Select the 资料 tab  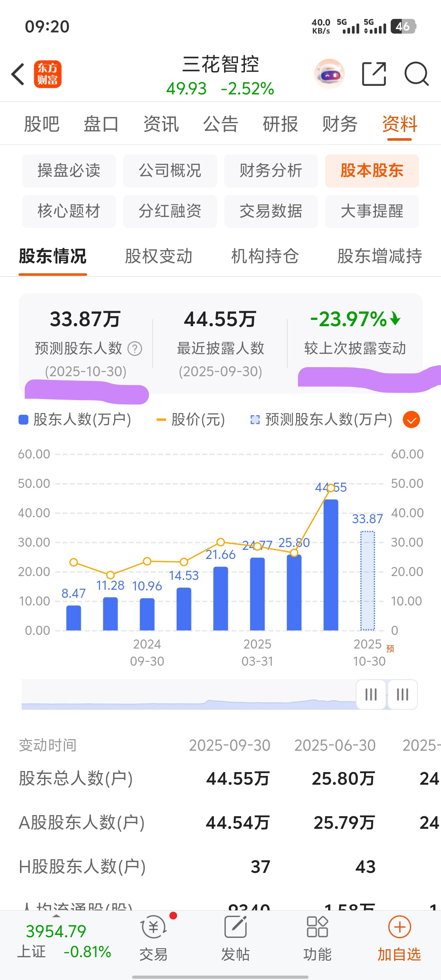click(400, 124)
